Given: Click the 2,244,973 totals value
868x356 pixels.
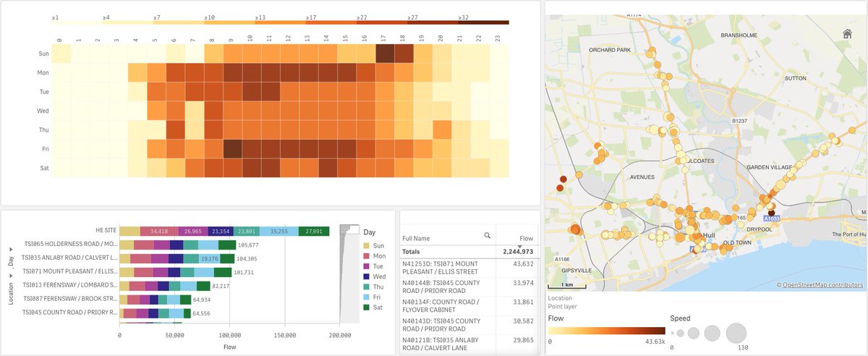Looking at the screenshot, I should click(x=516, y=251).
